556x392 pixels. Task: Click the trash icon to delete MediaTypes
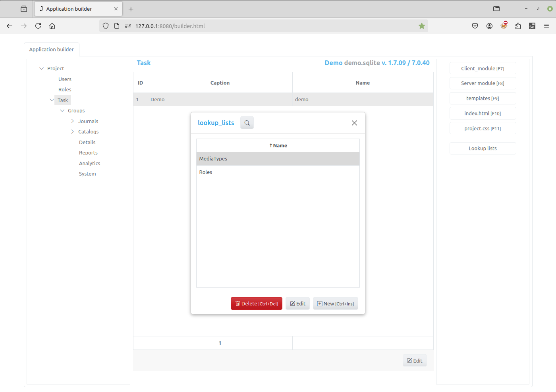click(x=237, y=303)
